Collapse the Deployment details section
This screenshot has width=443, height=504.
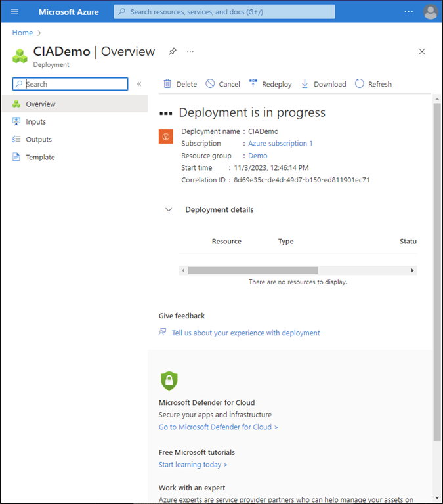[x=169, y=210]
